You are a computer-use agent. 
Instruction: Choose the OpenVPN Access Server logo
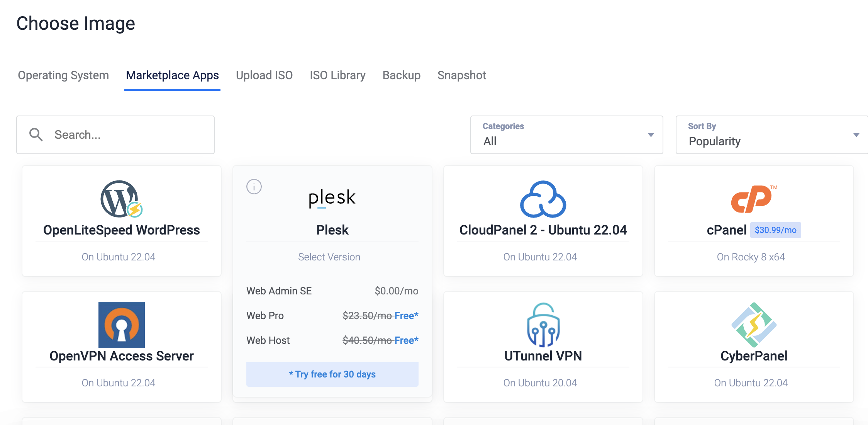[x=121, y=325]
